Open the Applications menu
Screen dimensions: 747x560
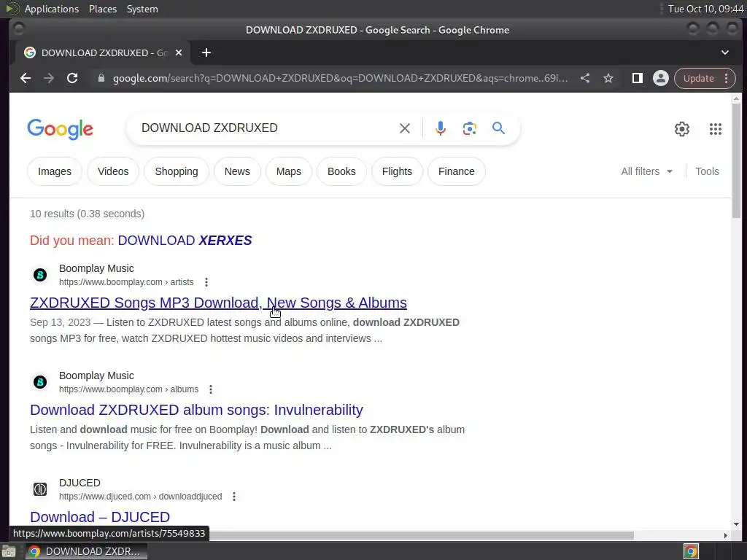[52, 9]
